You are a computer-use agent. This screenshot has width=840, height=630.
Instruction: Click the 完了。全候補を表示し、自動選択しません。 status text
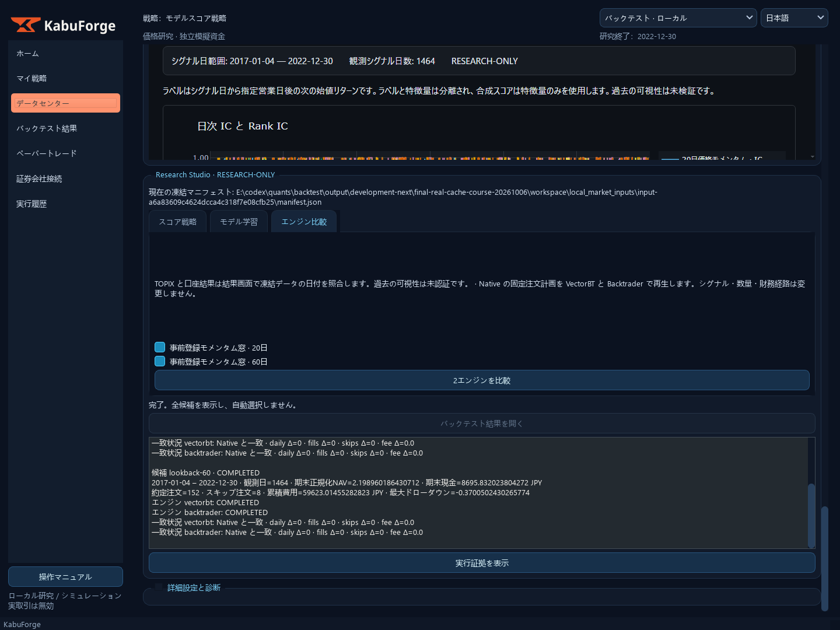(x=225, y=405)
